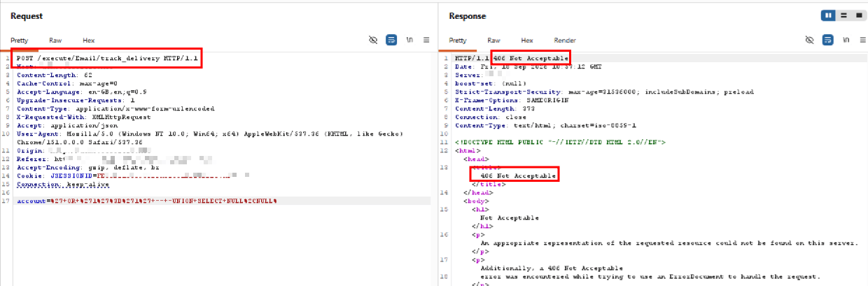Image resolution: width=868 pixels, height=286 pixels.
Task: Click the account= SQL injection payload line
Action: [x=147, y=201]
